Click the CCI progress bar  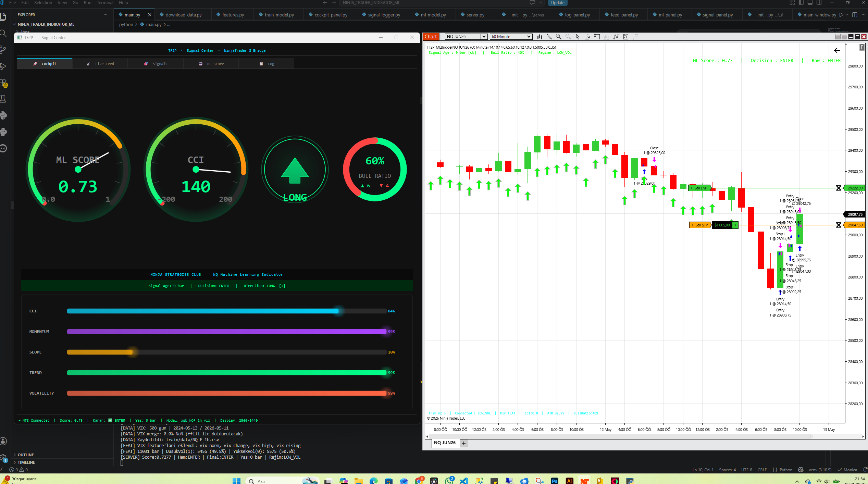(x=227, y=311)
